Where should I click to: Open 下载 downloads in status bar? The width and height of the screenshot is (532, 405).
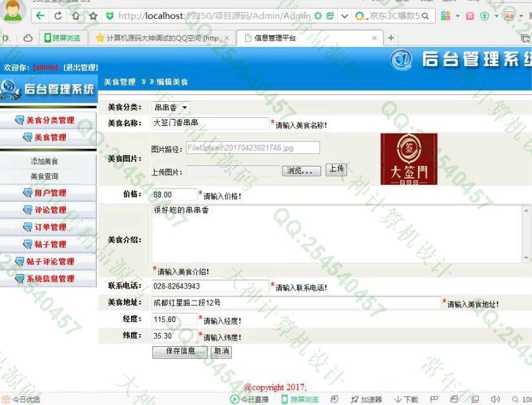(406, 399)
